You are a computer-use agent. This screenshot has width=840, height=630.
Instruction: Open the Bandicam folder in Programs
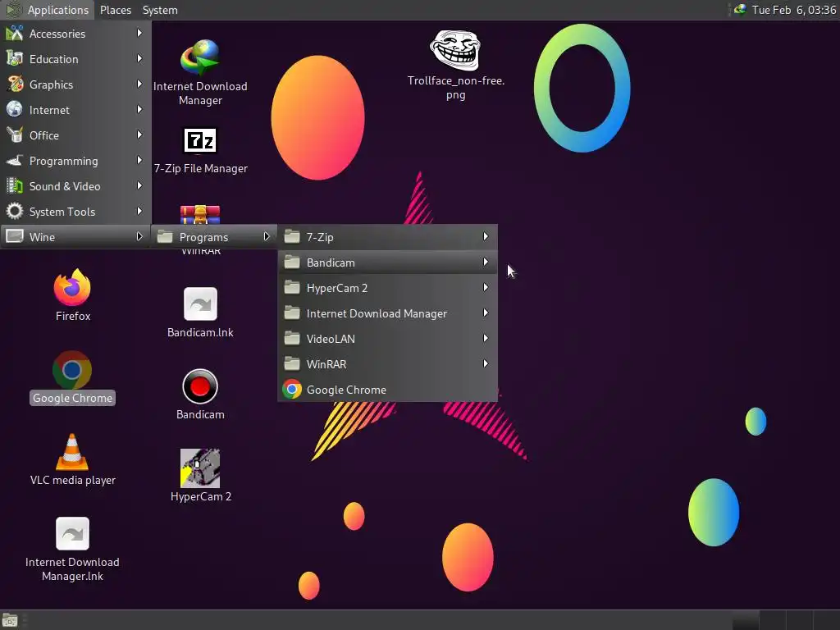pos(388,262)
